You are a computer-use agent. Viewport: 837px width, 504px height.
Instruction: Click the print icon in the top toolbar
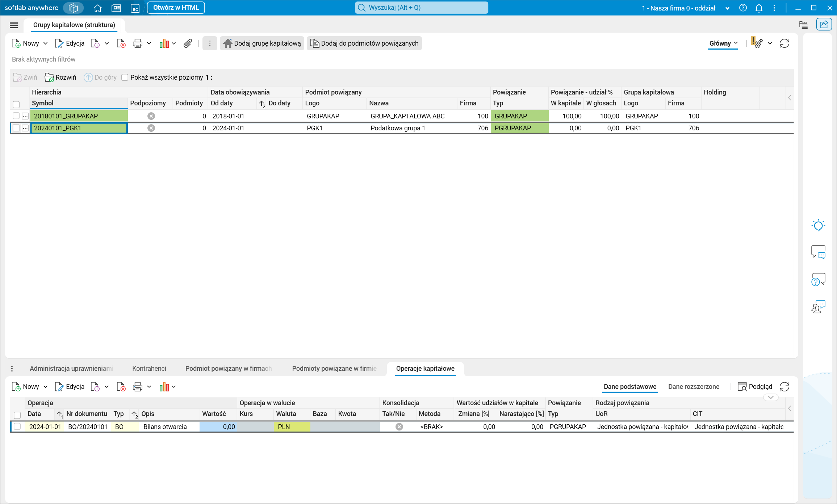(137, 43)
